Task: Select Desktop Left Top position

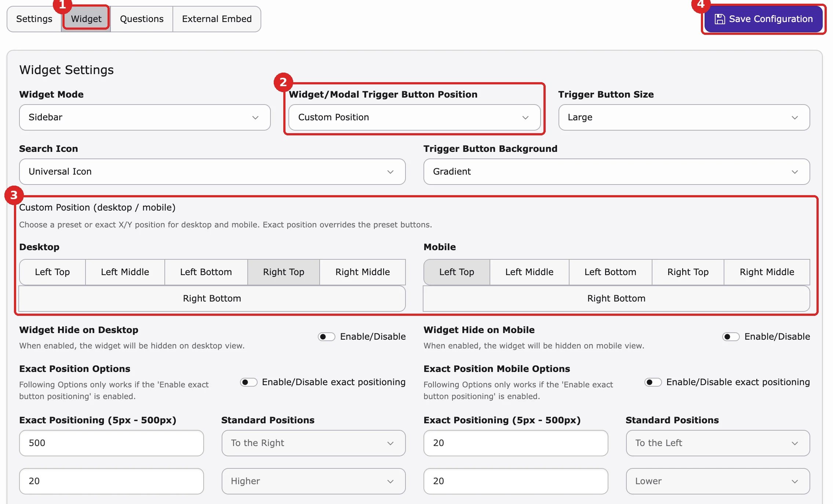Action: click(52, 272)
